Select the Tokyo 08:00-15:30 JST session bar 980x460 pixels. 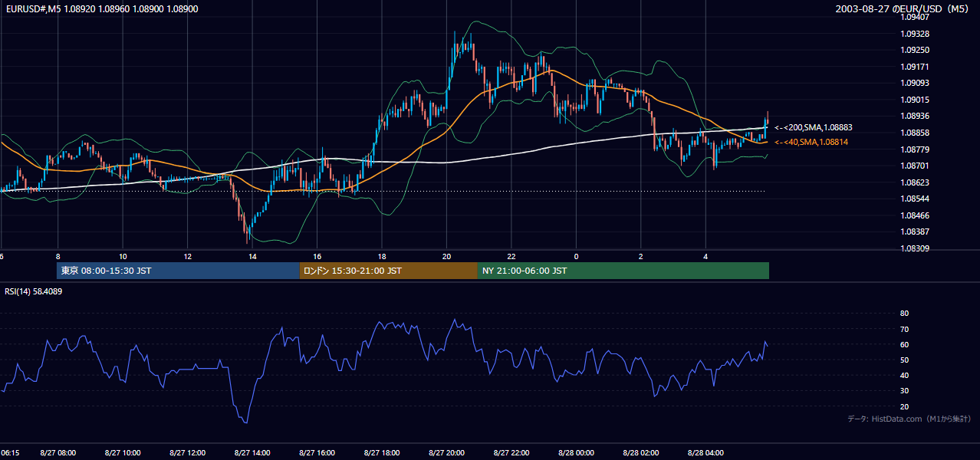click(x=178, y=271)
